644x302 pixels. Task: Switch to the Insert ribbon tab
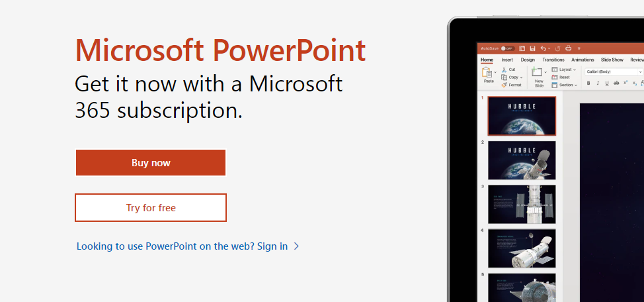(507, 60)
